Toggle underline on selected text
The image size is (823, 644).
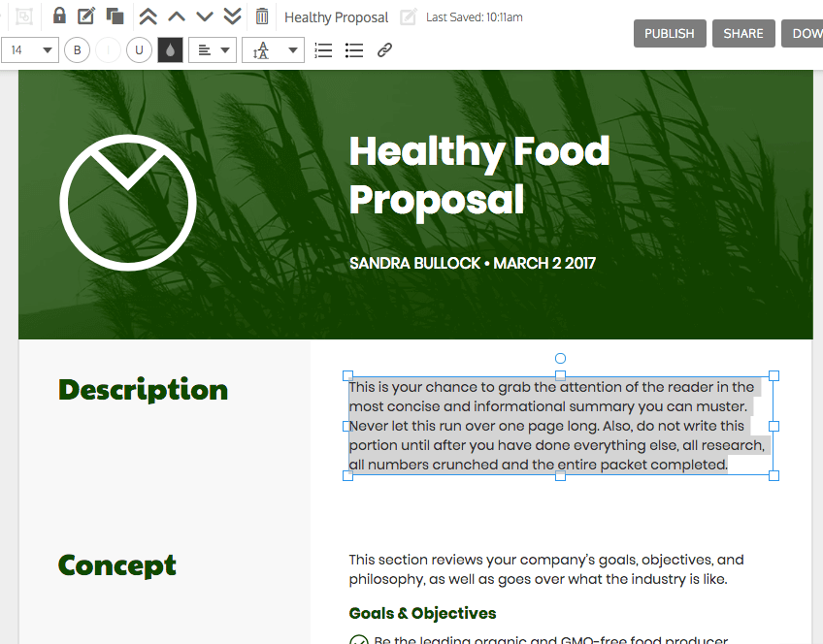[x=139, y=49]
